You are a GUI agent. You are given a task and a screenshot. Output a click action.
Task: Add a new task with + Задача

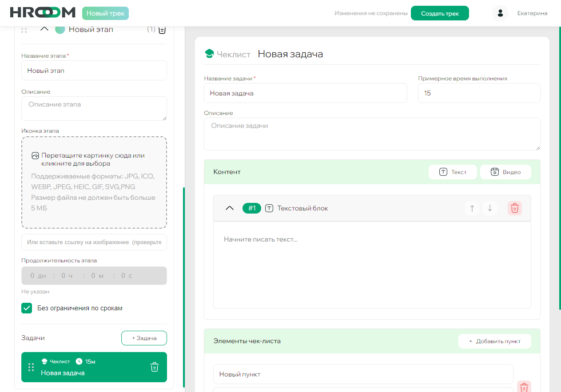(x=144, y=338)
